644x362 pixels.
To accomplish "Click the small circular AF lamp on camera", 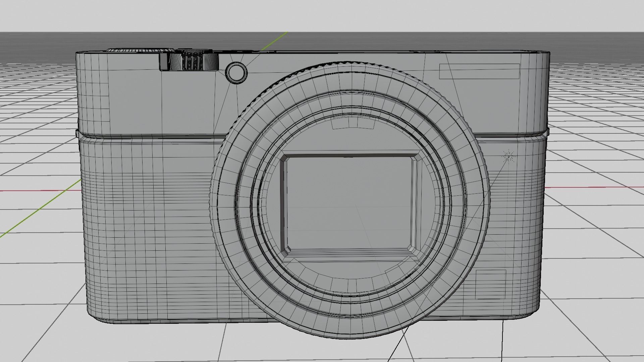I will click(x=236, y=72).
